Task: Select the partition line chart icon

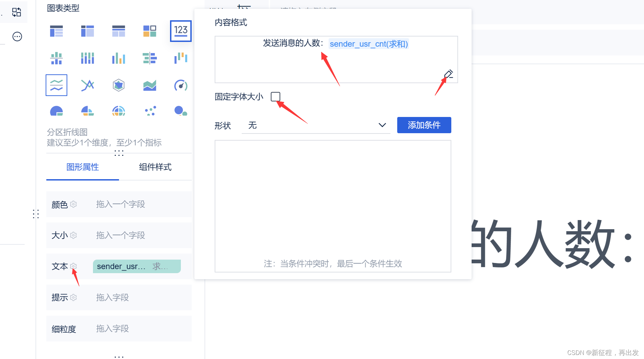Action: coord(56,85)
